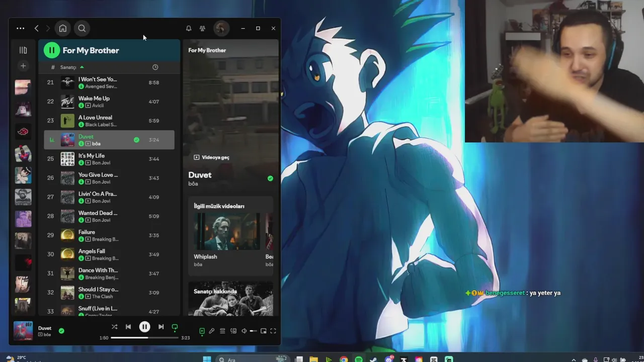This screenshot has height=362, width=644.
Task: Open Sanatçı hakkında artist card
Action: (x=230, y=299)
